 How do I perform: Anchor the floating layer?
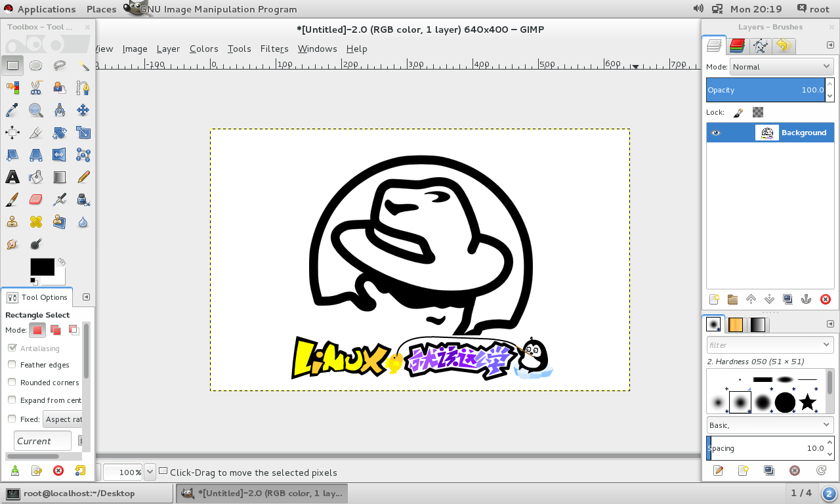[807, 299]
